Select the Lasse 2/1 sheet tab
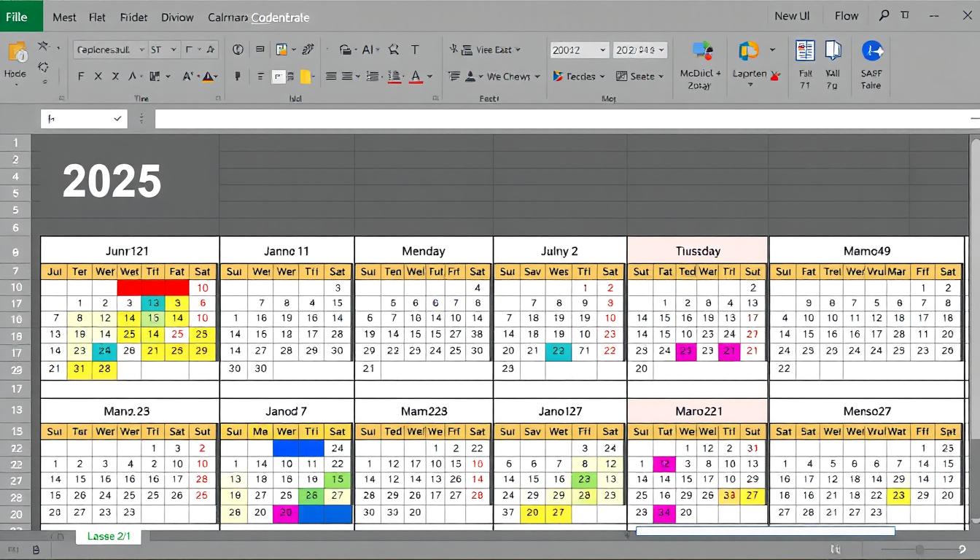The height and width of the screenshot is (560, 980). pyautogui.click(x=109, y=536)
